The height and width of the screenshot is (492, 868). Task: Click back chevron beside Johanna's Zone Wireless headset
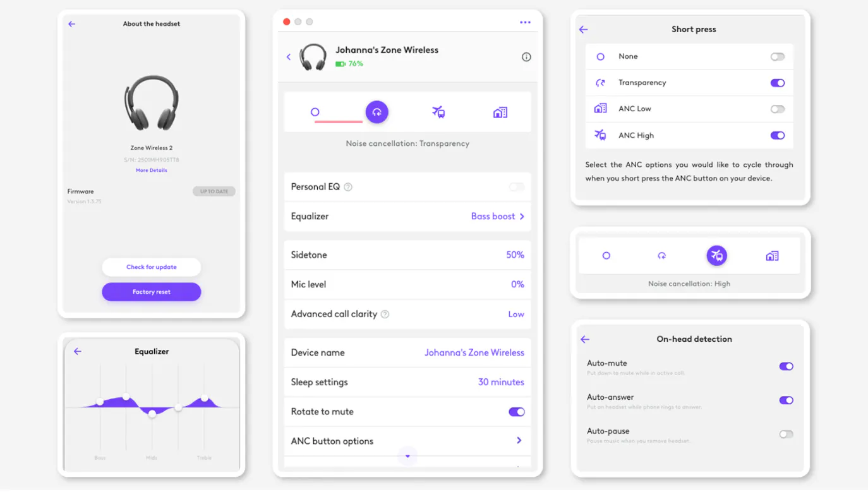[289, 57]
